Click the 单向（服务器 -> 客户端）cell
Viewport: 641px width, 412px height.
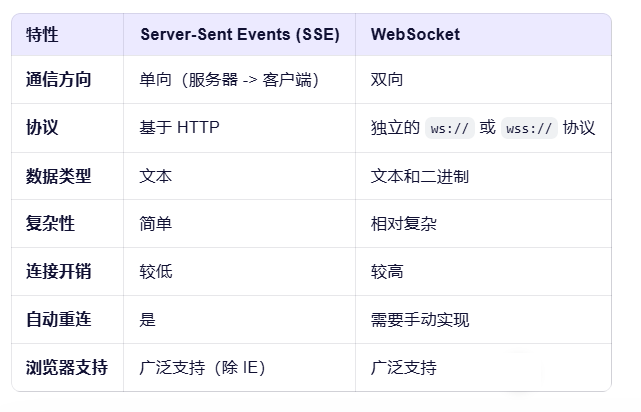[229, 80]
